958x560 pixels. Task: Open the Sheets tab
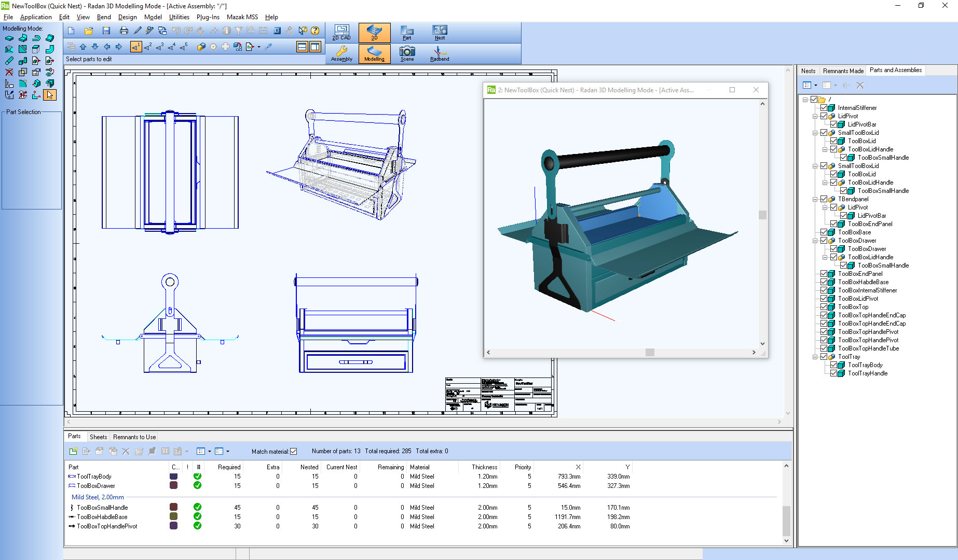click(x=98, y=437)
